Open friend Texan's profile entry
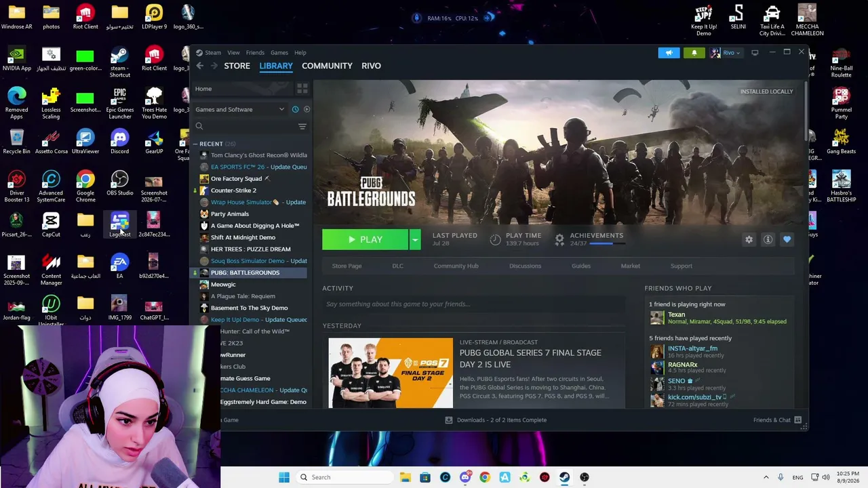This screenshot has width=868, height=488. (718, 318)
